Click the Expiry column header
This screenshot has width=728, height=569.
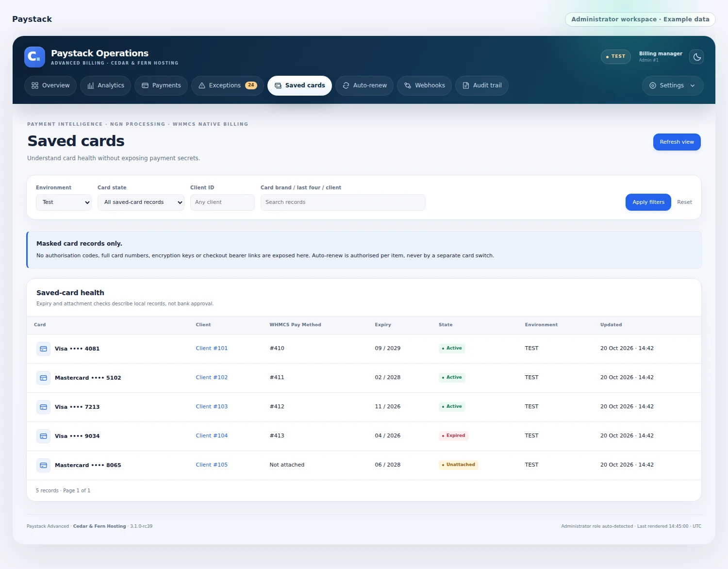point(383,325)
